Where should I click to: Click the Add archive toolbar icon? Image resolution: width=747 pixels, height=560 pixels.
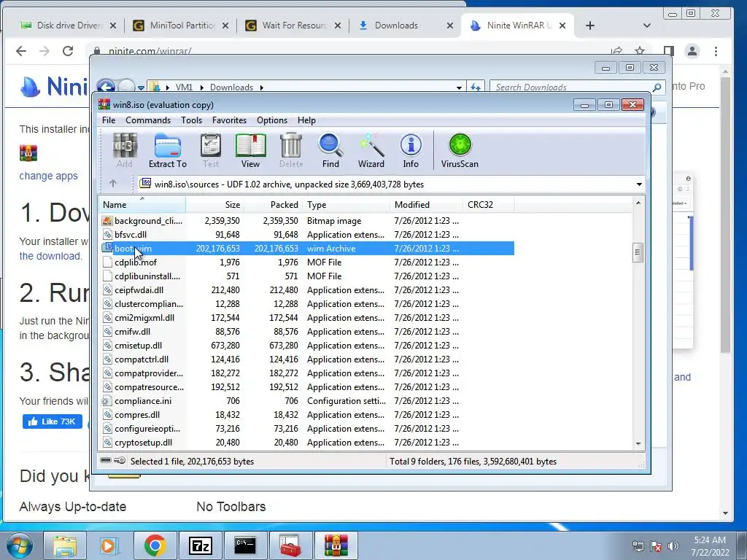(x=124, y=150)
